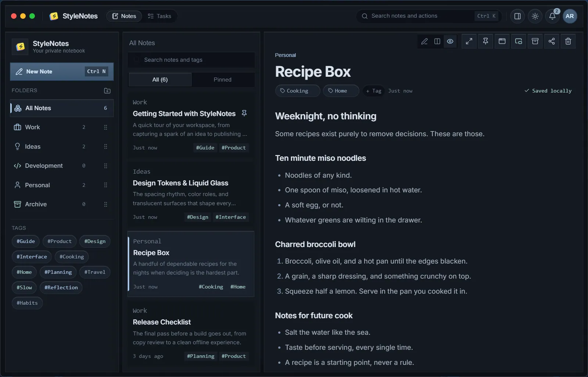Click the drag handle on the Development folder

click(x=105, y=166)
